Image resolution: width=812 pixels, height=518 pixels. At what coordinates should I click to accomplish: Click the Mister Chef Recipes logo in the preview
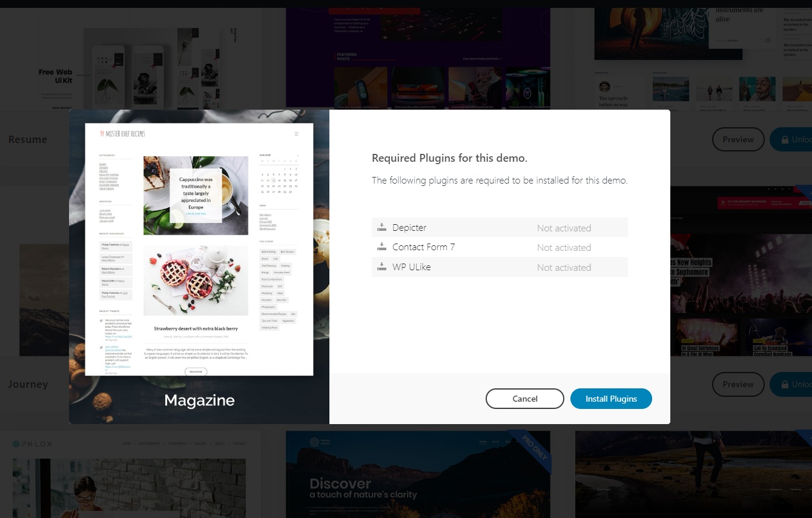click(123, 134)
